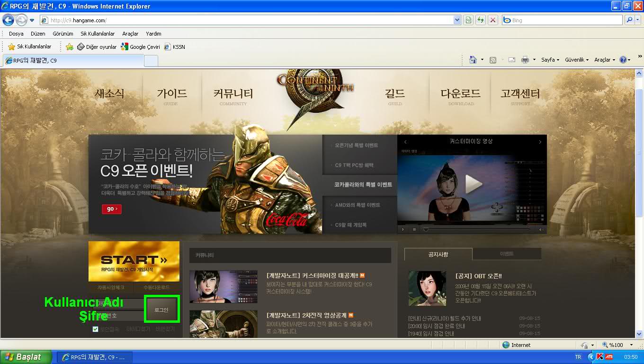This screenshot has width=644, height=364.
Task: Click the golden START game button
Action: (134, 262)
